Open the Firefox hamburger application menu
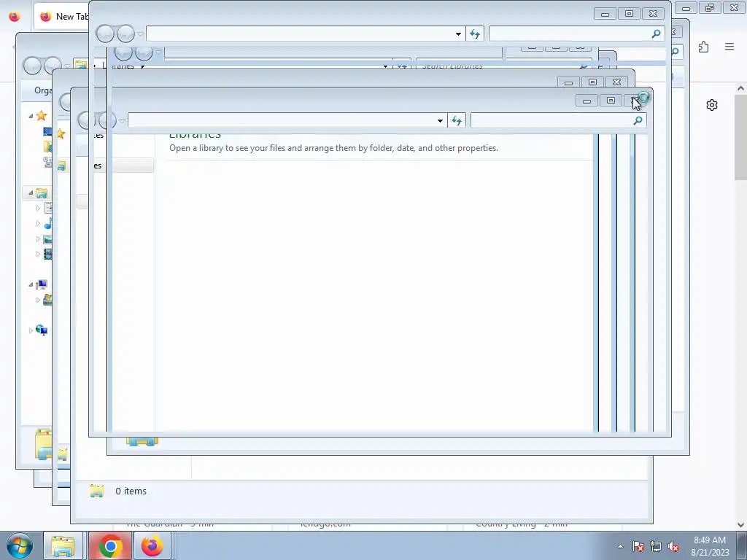The image size is (747, 560). pos(729,47)
